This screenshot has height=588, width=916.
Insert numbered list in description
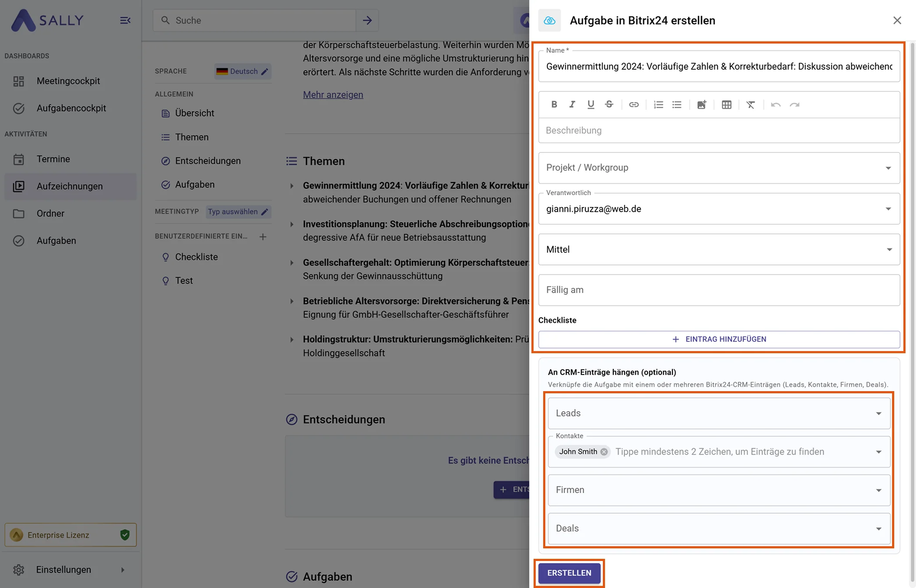(658, 105)
